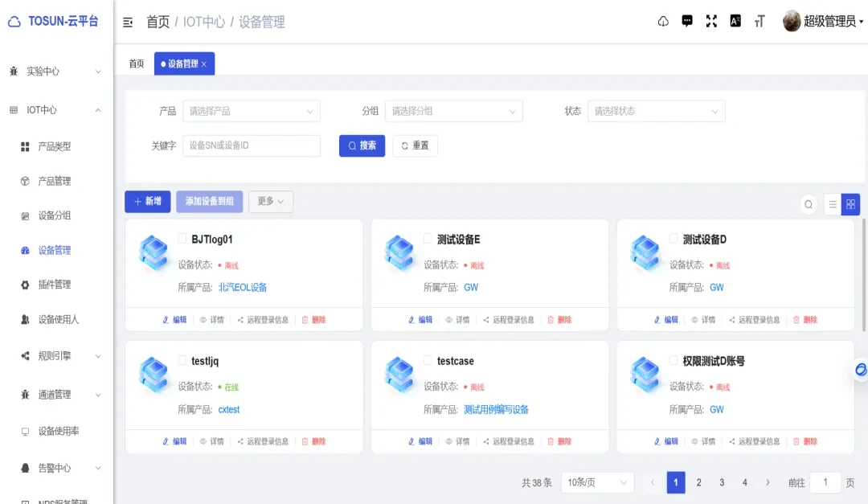
Task: Open the message notification icon in header
Action: pos(687,21)
